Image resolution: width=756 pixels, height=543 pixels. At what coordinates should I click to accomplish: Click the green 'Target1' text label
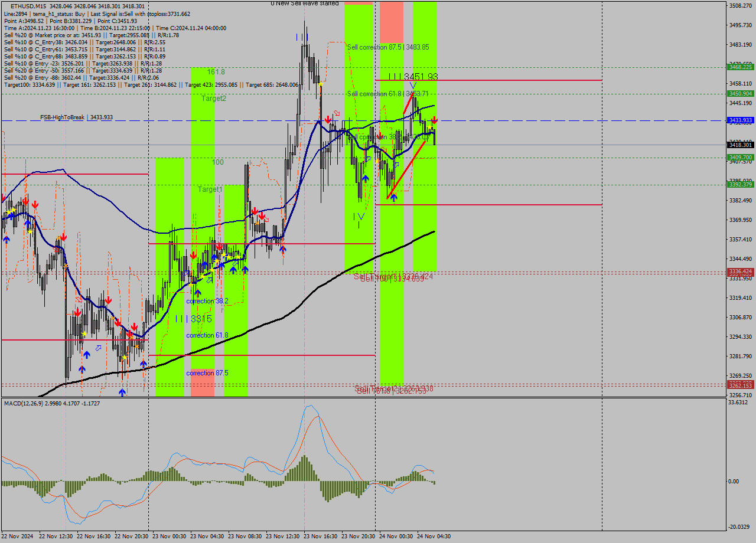[x=210, y=189]
